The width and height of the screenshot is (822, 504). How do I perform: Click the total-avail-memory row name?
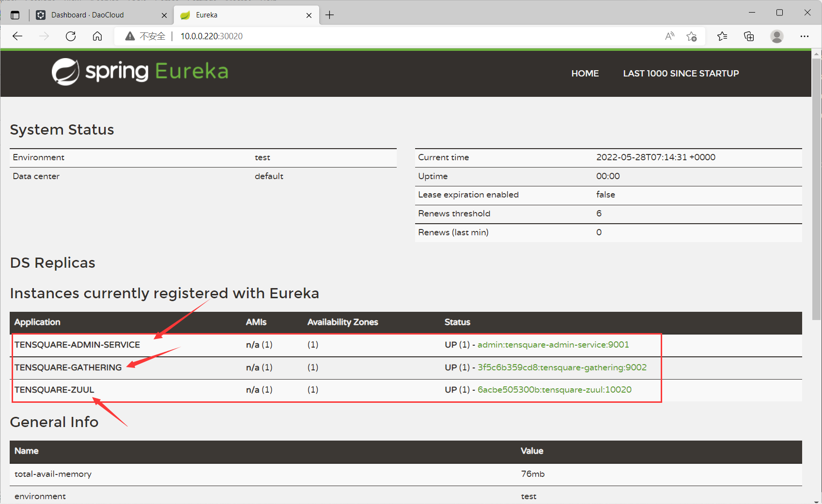(53, 474)
